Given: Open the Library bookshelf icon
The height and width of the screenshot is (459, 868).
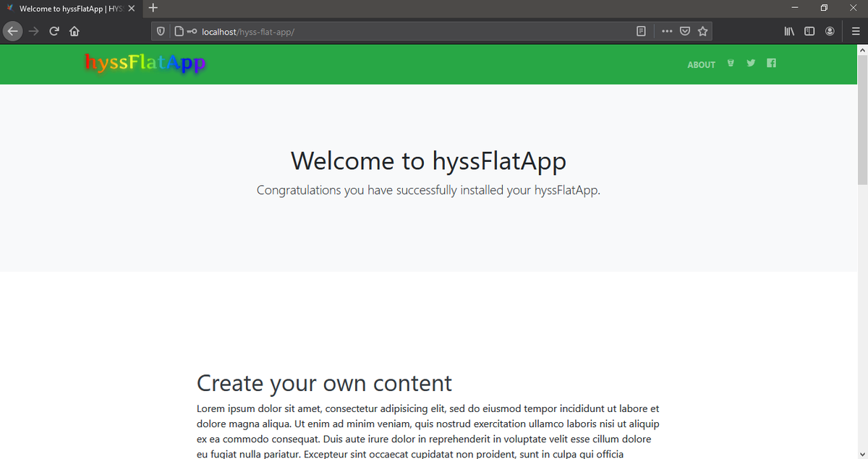Looking at the screenshot, I should coord(789,32).
